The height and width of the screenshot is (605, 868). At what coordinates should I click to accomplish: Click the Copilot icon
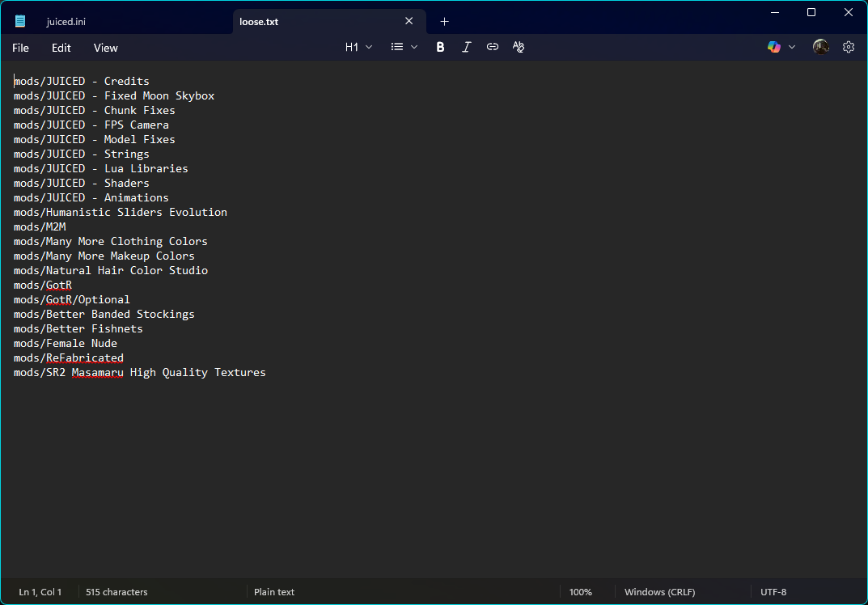pyautogui.click(x=774, y=48)
